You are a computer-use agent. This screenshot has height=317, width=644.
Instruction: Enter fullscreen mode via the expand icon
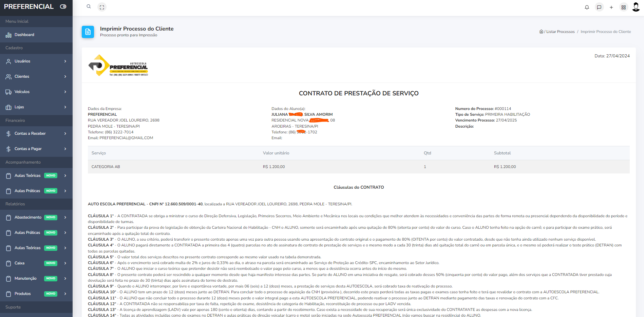(x=102, y=7)
